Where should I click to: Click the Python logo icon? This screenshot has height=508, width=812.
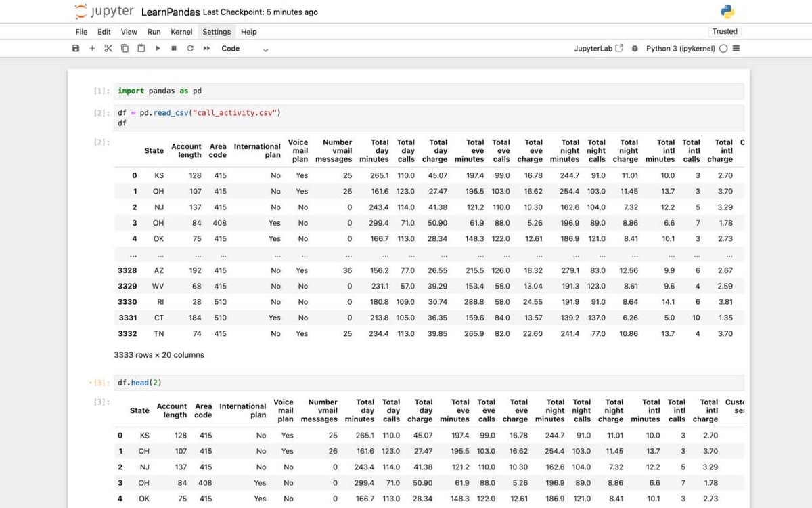coord(727,12)
